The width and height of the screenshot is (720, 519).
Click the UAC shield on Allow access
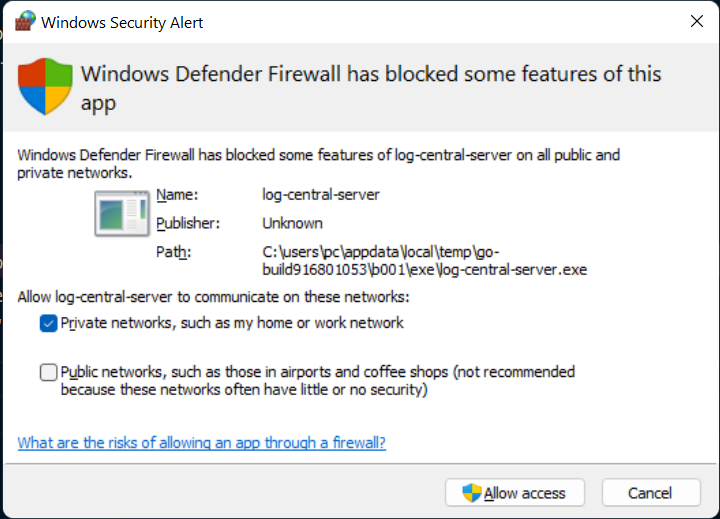pos(471,492)
